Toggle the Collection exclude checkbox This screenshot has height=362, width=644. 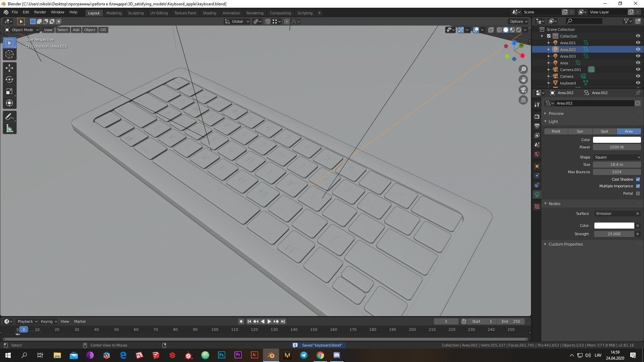[549, 36]
